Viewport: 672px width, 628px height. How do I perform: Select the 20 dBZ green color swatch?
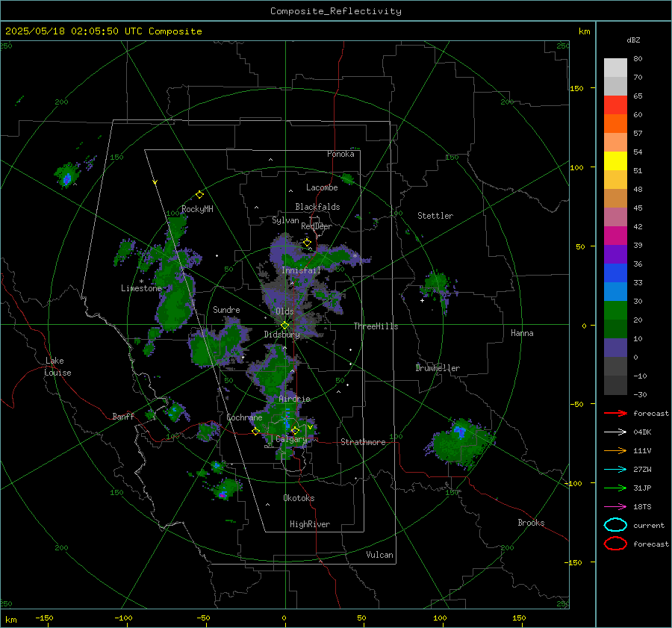pyautogui.click(x=615, y=311)
